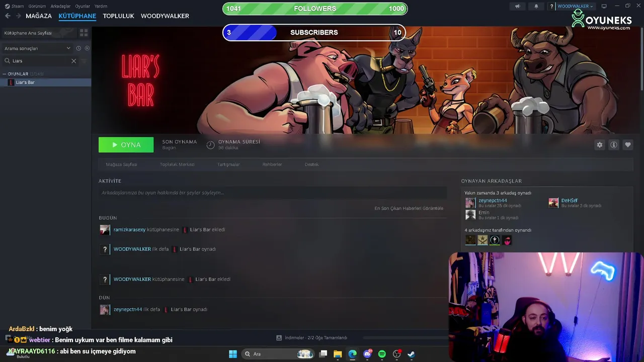The image size is (644, 362).
Task: Open zeynepctn44 link in DÜN activity
Action: (128, 310)
